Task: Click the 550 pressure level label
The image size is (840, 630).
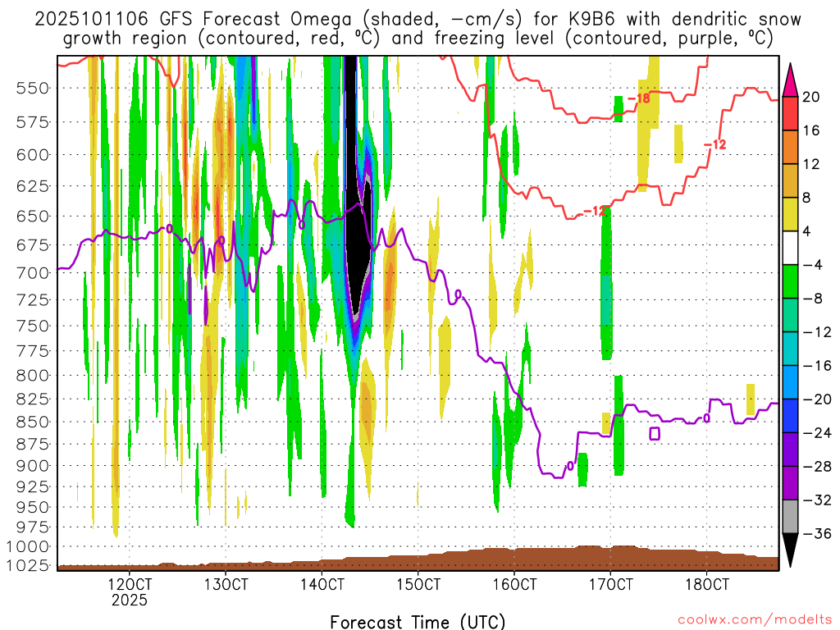Action: point(33,88)
